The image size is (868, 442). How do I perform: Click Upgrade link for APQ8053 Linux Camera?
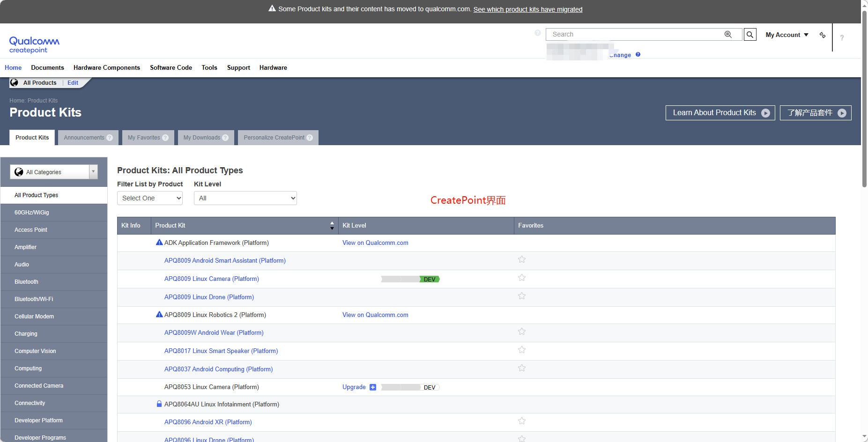click(354, 387)
